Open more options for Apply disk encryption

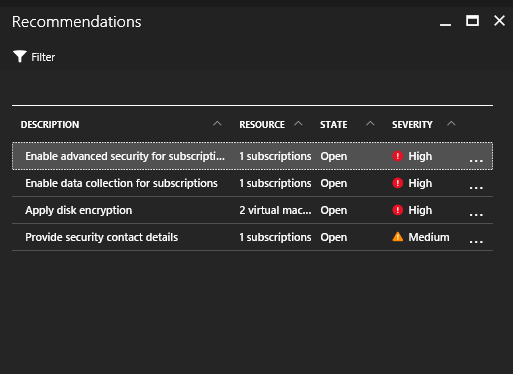point(476,215)
